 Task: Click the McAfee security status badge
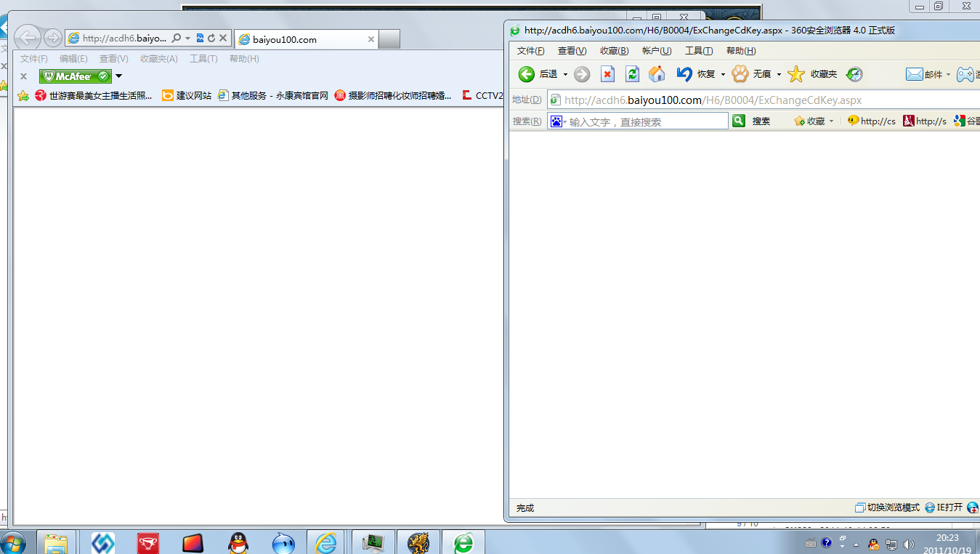point(76,76)
